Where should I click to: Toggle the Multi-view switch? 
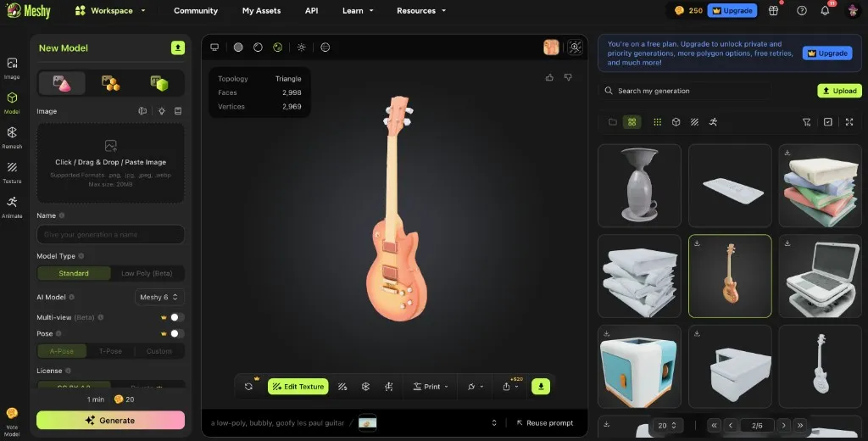click(x=177, y=317)
